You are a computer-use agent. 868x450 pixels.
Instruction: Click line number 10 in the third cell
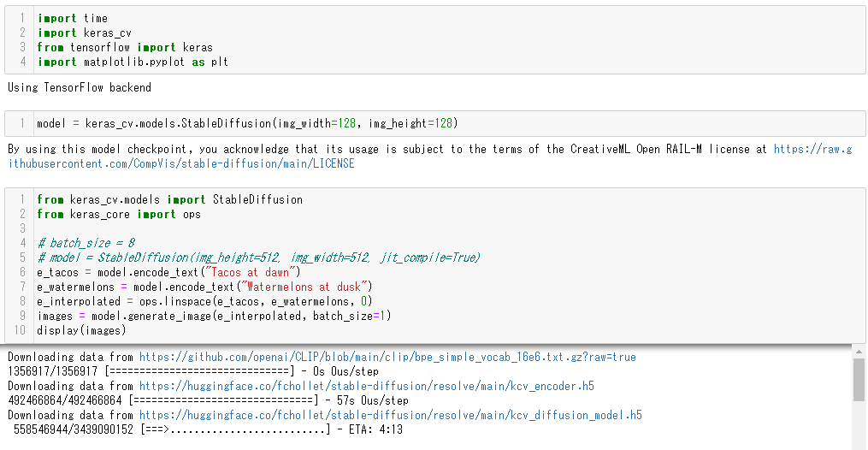click(20, 330)
